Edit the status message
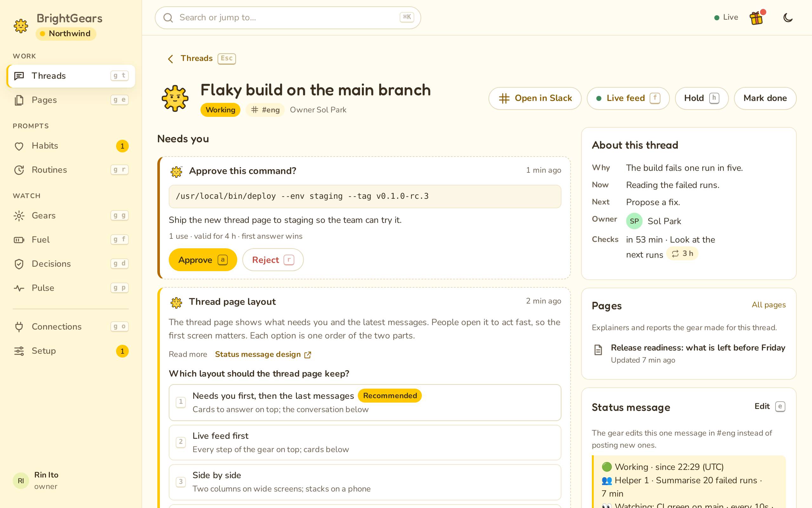This screenshot has height=508, width=812. click(770, 406)
